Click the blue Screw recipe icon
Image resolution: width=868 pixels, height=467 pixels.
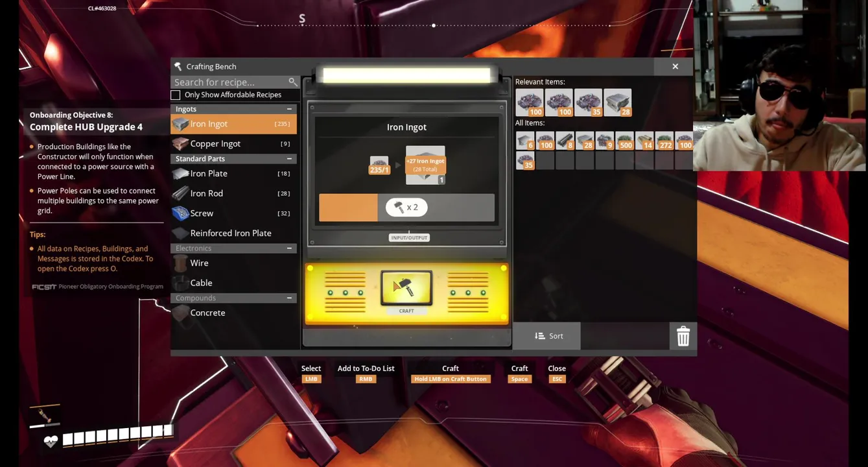point(181,213)
